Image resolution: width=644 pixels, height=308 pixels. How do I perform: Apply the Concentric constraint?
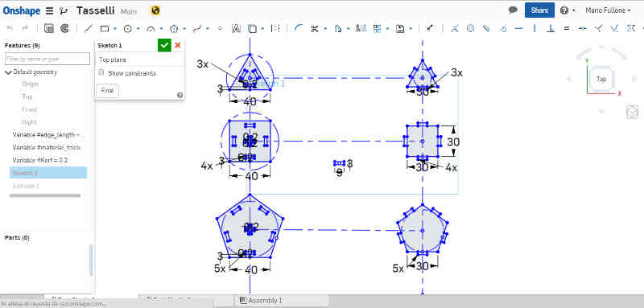(x=471, y=28)
